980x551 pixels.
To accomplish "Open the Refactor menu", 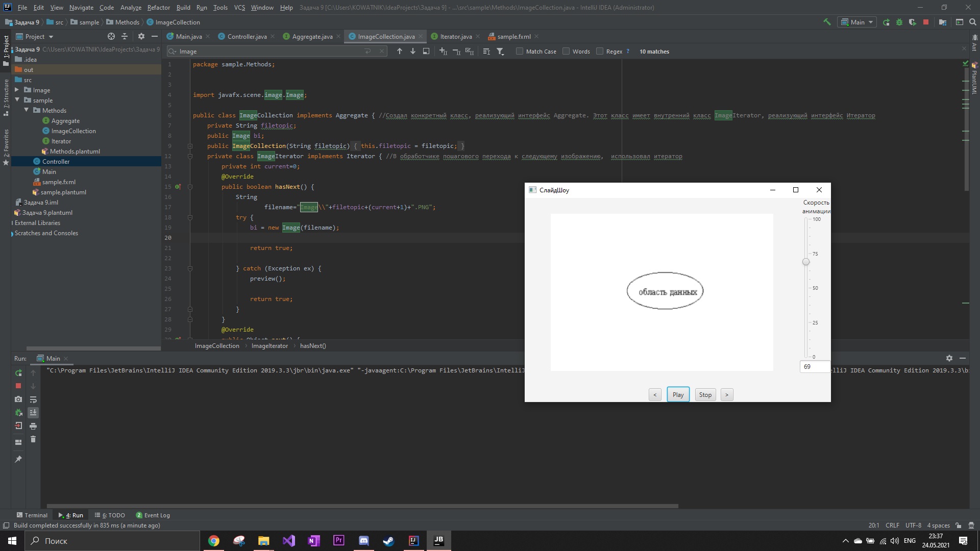I will (159, 8).
